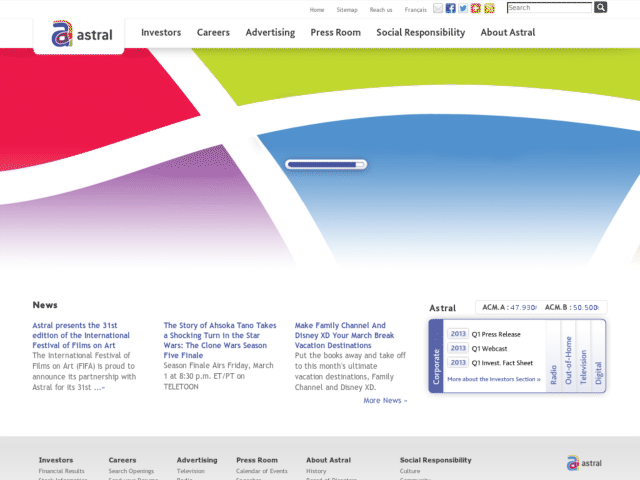Open the Q1 Press Release link

(496, 334)
